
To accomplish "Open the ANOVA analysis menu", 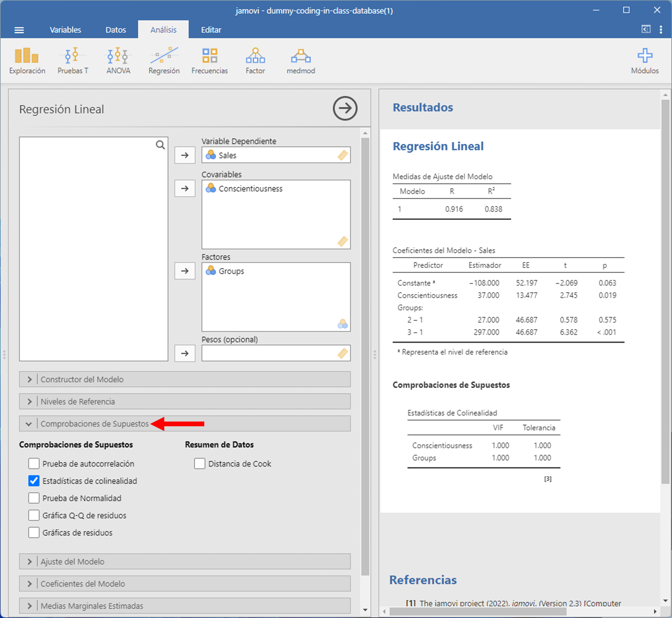I will pos(118,61).
